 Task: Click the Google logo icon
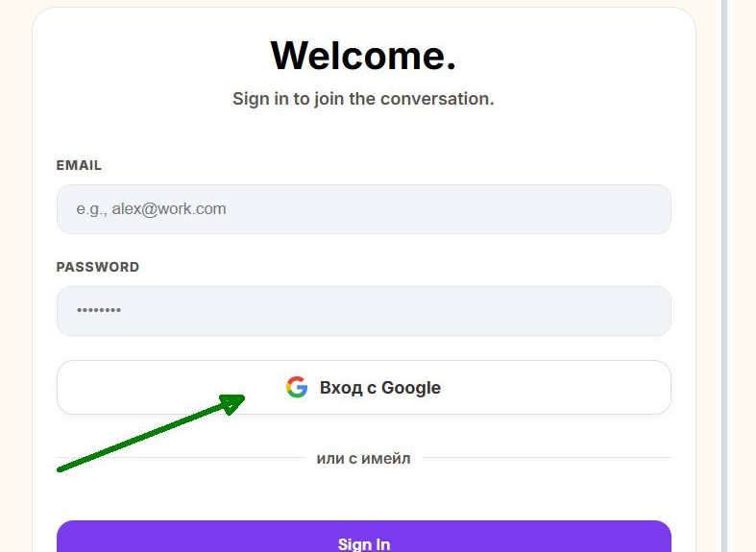tap(297, 388)
